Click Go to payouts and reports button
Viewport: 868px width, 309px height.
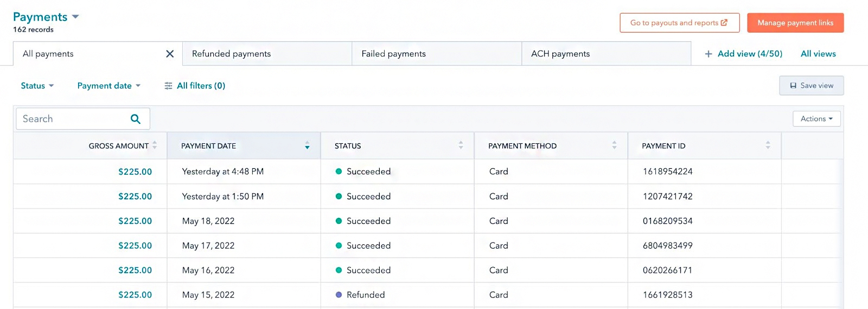click(x=679, y=23)
